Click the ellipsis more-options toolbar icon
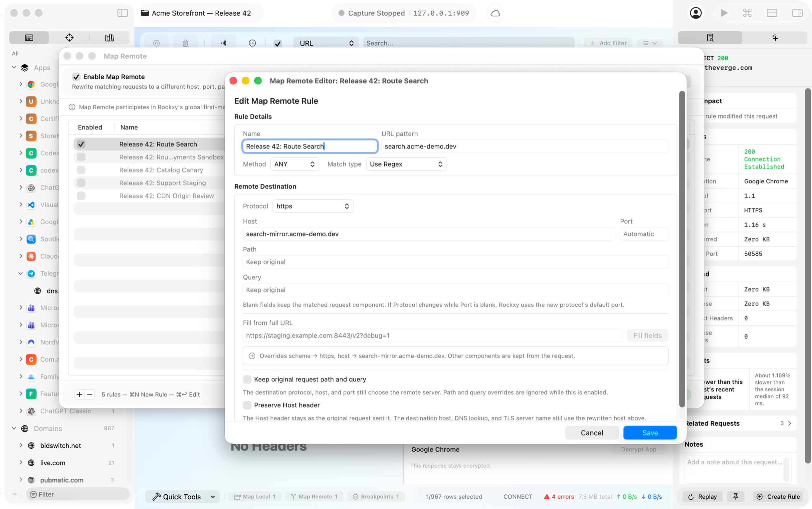Screen dimensions: 812x509 pyautogui.click(x=252, y=43)
